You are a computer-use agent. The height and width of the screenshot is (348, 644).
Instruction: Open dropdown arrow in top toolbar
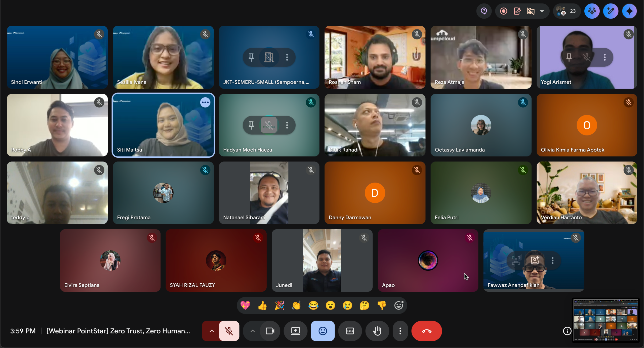542,11
